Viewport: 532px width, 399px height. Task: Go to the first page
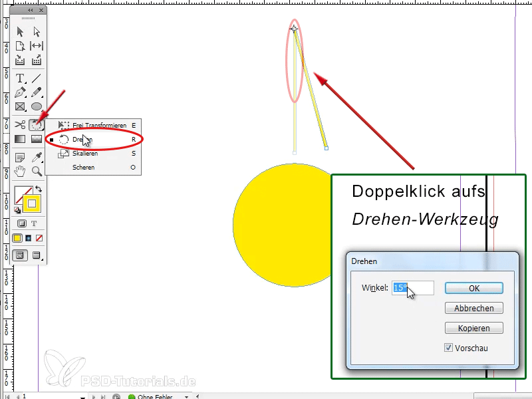(7, 396)
